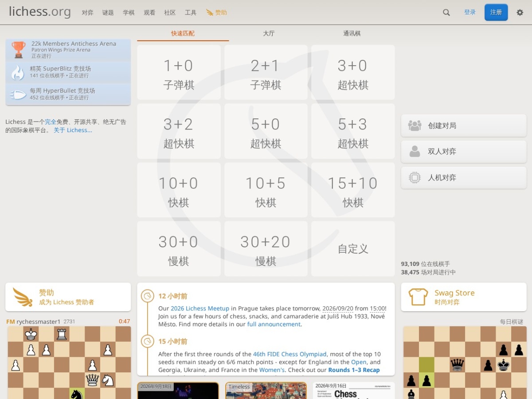Open the 观看 menu
Viewport: 532px width, 399px height.
click(x=149, y=13)
